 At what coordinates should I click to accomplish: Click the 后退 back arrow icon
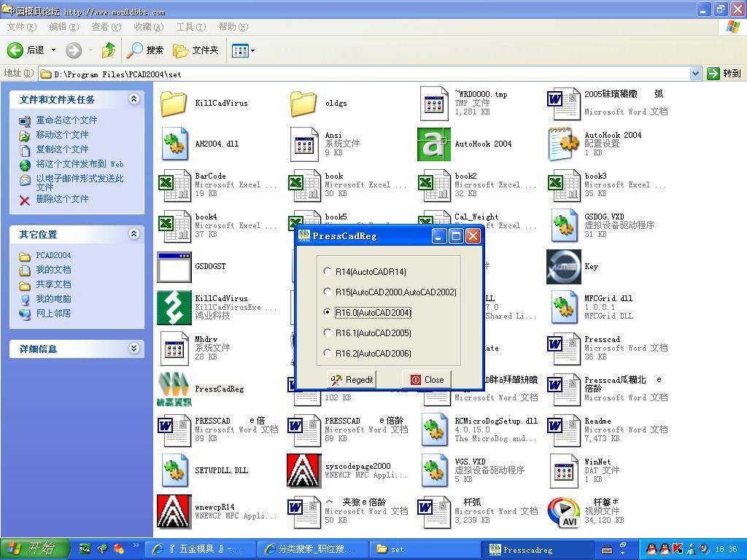(x=15, y=50)
